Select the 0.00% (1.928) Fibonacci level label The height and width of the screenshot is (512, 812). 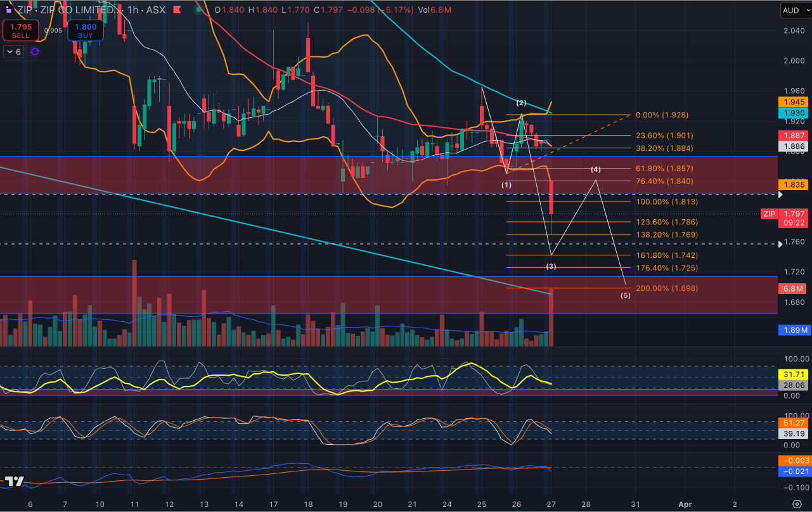pos(662,115)
